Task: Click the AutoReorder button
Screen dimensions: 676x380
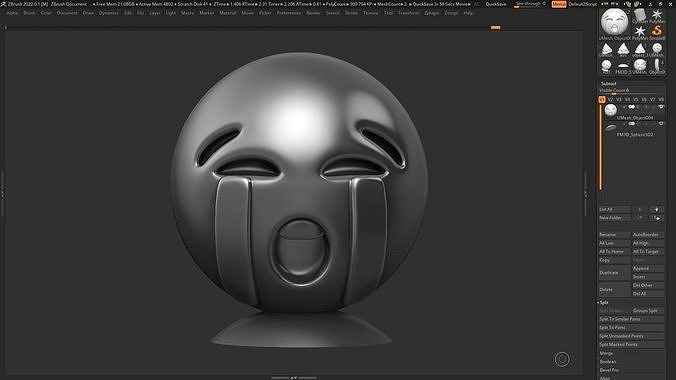Action: pyautogui.click(x=648, y=235)
